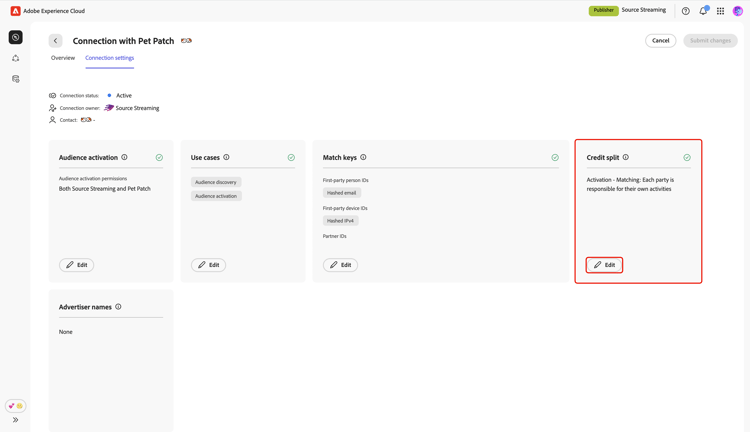Select the top sidebar collaboration icon
This screenshot has height=432, width=750.
click(x=15, y=37)
